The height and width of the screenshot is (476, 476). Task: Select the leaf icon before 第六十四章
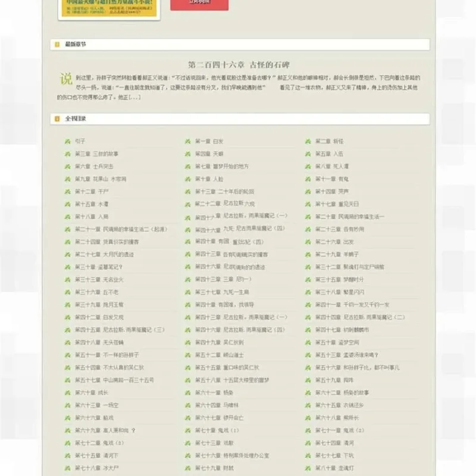[x=187, y=406]
